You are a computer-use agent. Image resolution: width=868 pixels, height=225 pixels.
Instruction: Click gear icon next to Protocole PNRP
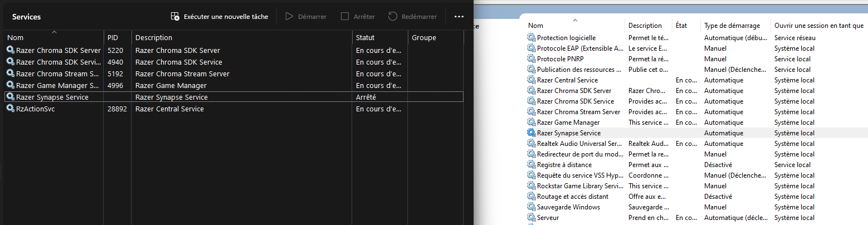point(531,58)
